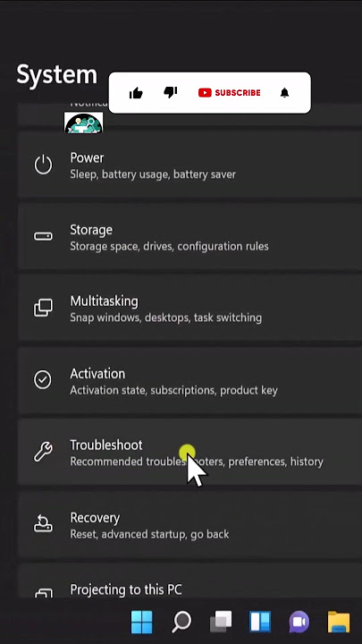Click the thumbs down dislike icon
362x644 pixels.
click(x=171, y=92)
